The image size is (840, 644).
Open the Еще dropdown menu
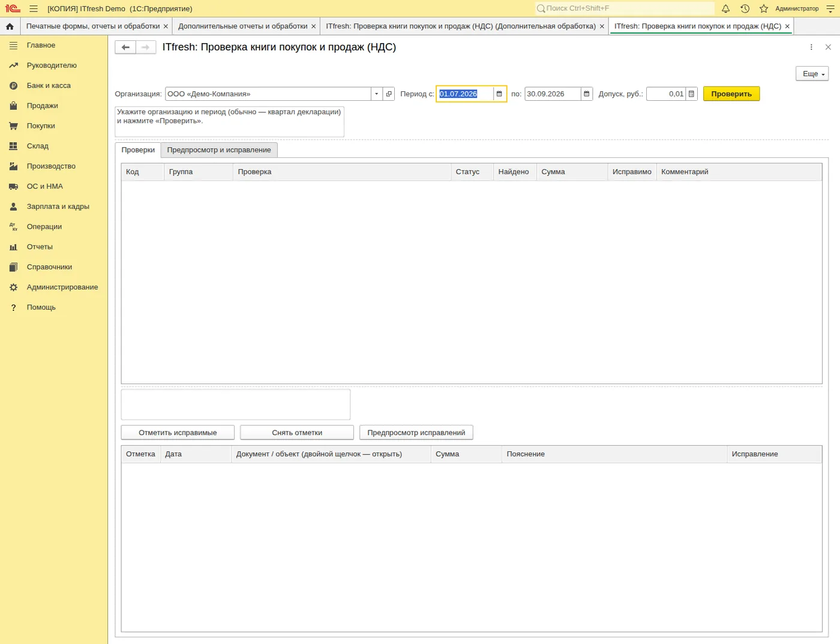[812, 74]
